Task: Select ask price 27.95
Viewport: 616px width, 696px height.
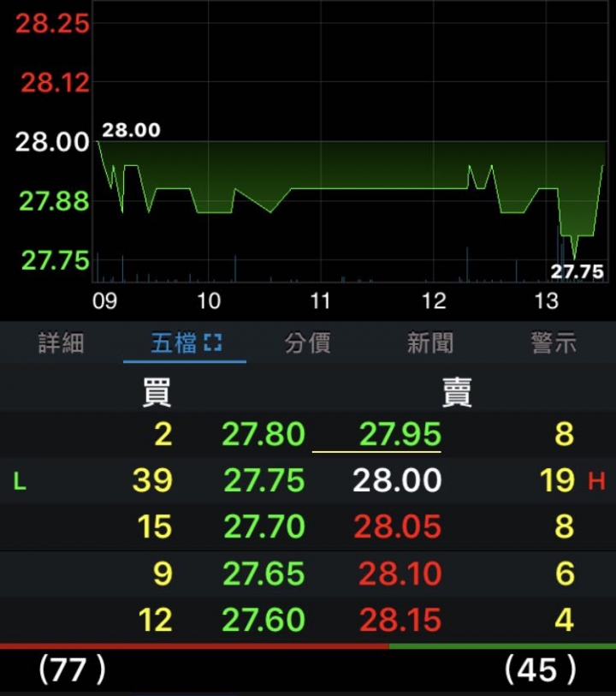Action: click(x=400, y=434)
